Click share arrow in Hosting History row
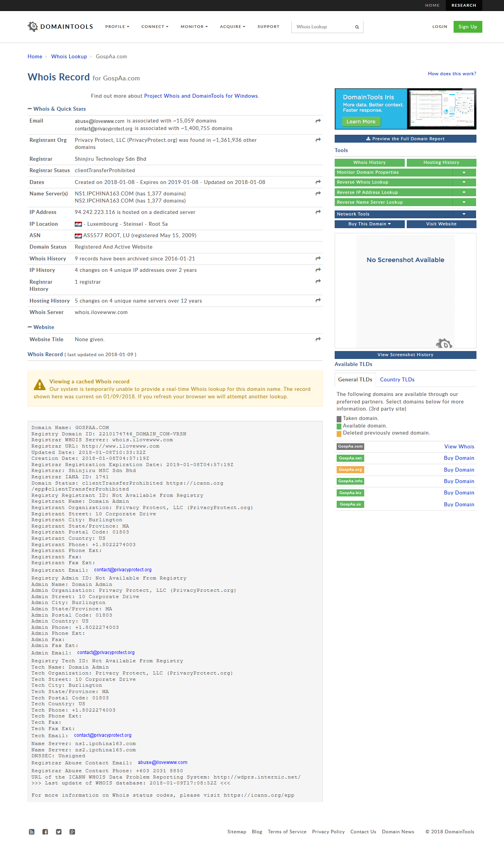This screenshot has width=504, height=842. tap(318, 300)
